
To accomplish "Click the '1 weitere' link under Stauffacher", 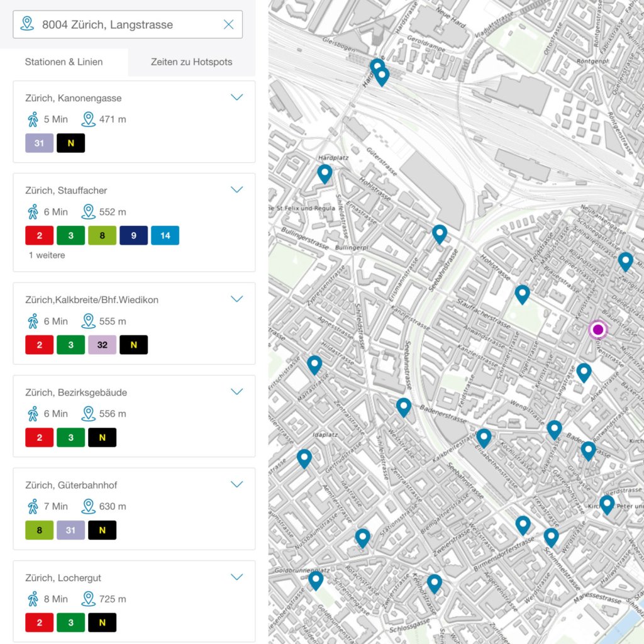I will [x=47, y=255].
